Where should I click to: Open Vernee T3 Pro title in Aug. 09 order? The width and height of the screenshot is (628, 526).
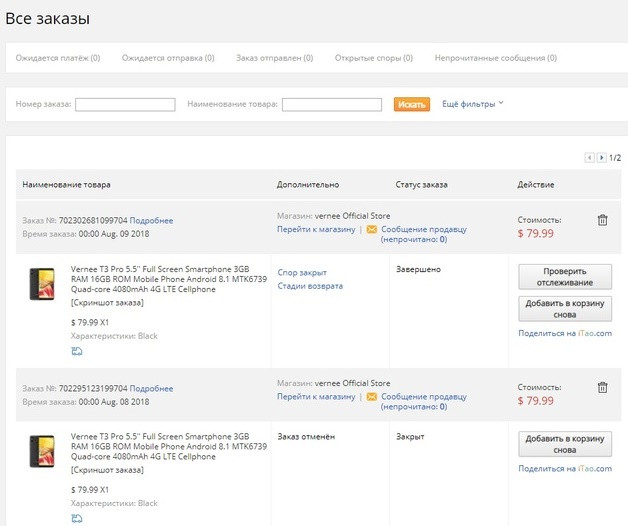pyautogui.click(x=169, y=279)
